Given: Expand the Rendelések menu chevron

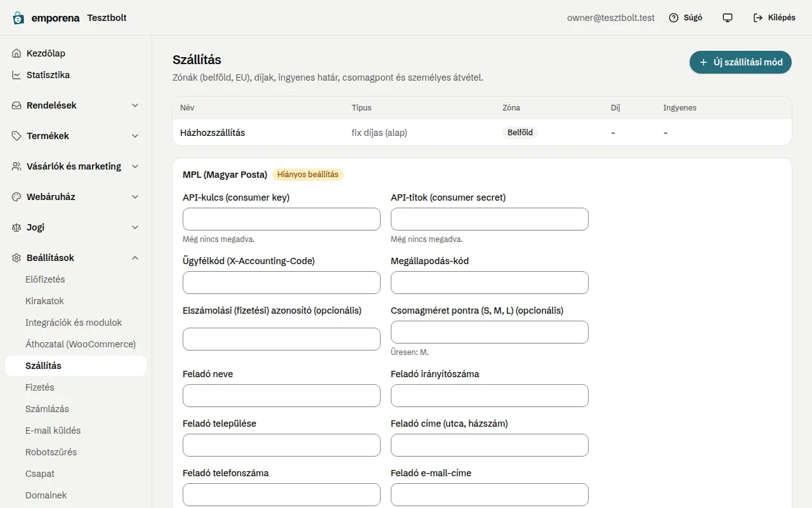Looking at the screenshot, I should coord(135,105).
